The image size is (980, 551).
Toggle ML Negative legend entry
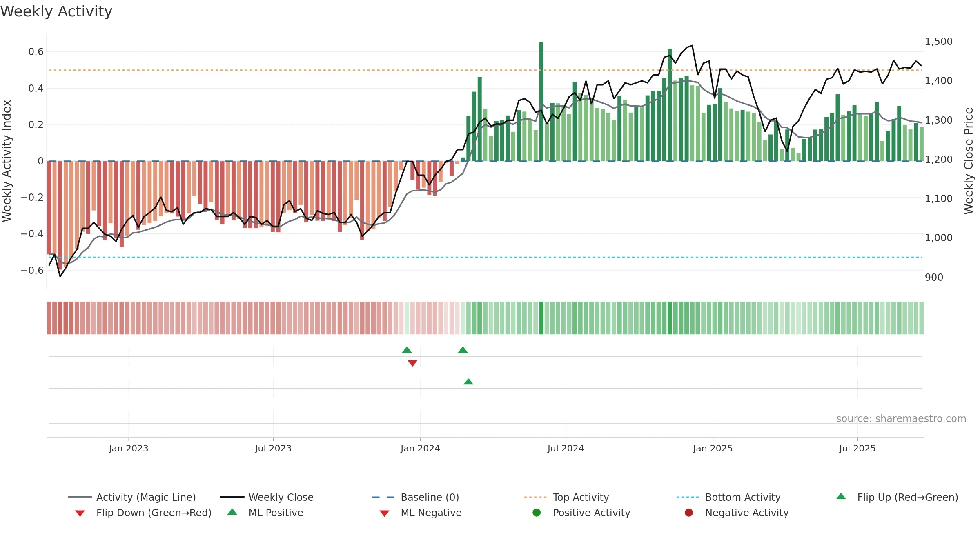(x=421, y=513)
